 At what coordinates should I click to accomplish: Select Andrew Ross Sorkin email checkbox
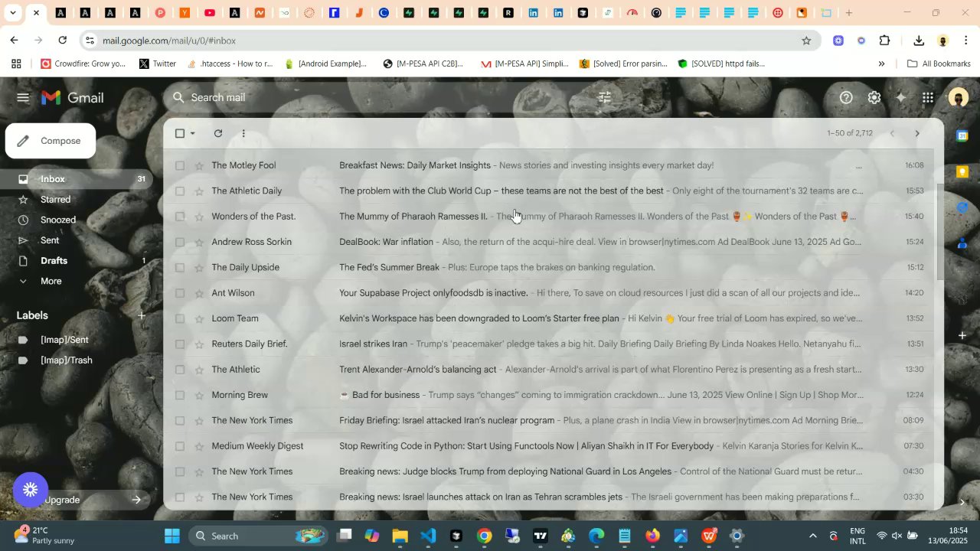tap(180, 242)
